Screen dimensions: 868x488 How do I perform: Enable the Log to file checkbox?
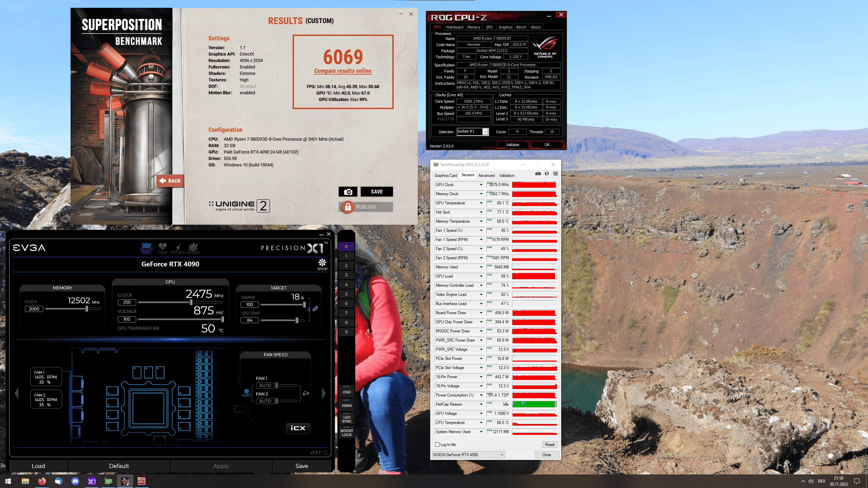[437, 445]
